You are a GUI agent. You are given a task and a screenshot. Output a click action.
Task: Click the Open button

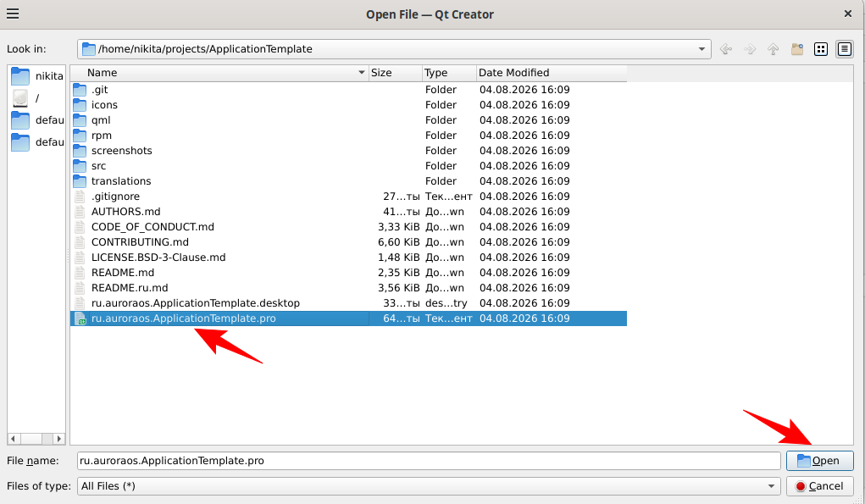(819, 461)
